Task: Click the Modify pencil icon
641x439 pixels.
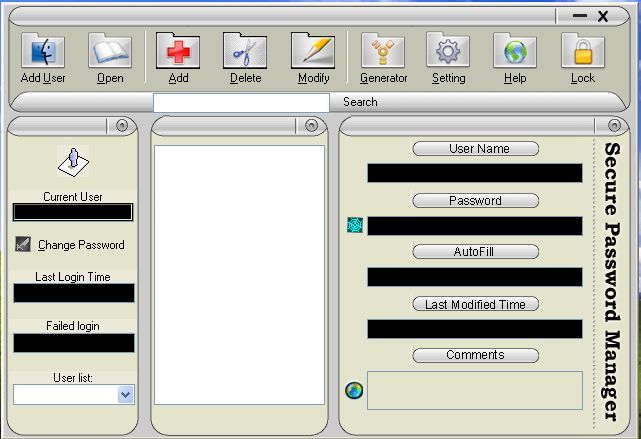Action: [x=313, y=51]
